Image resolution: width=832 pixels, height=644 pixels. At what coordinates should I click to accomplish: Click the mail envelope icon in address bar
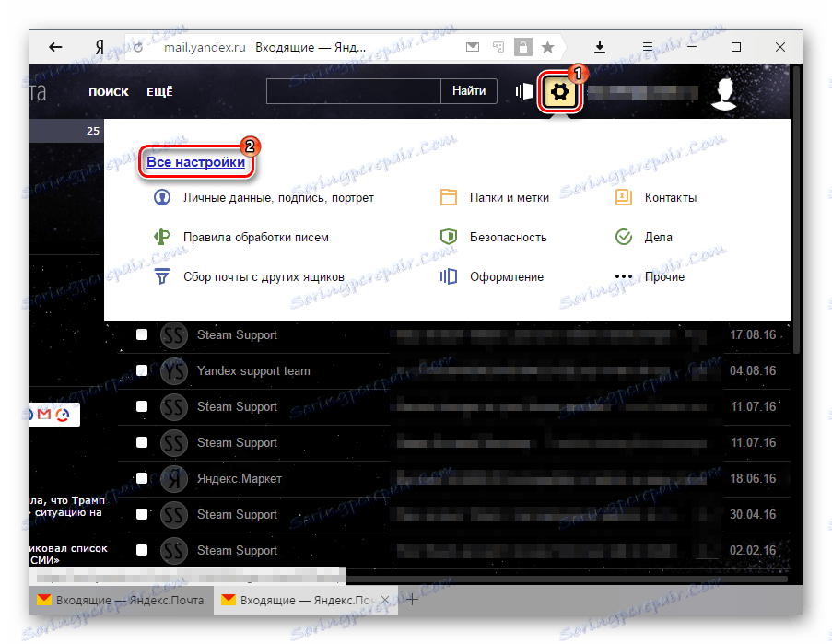(x=473, y=47)
